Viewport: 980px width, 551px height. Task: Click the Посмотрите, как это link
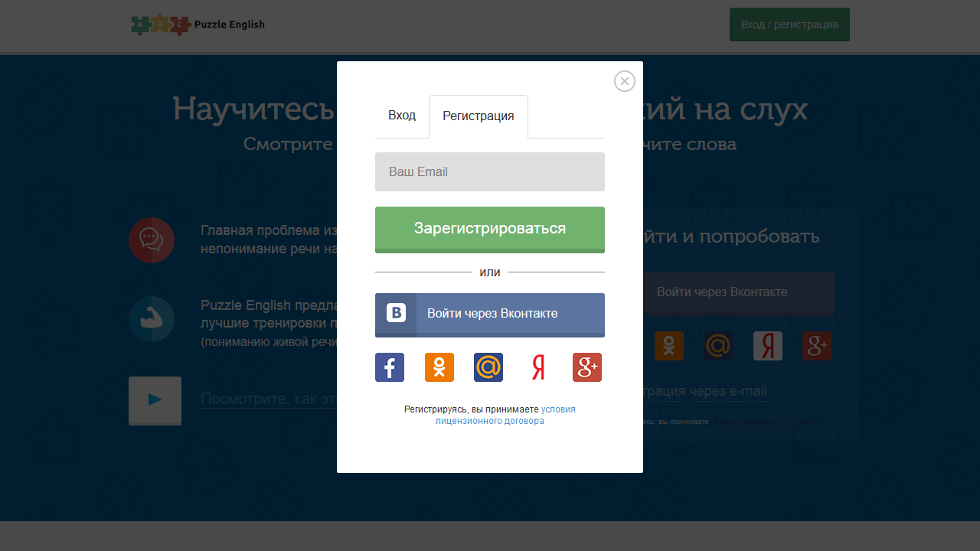pos(269,399)
